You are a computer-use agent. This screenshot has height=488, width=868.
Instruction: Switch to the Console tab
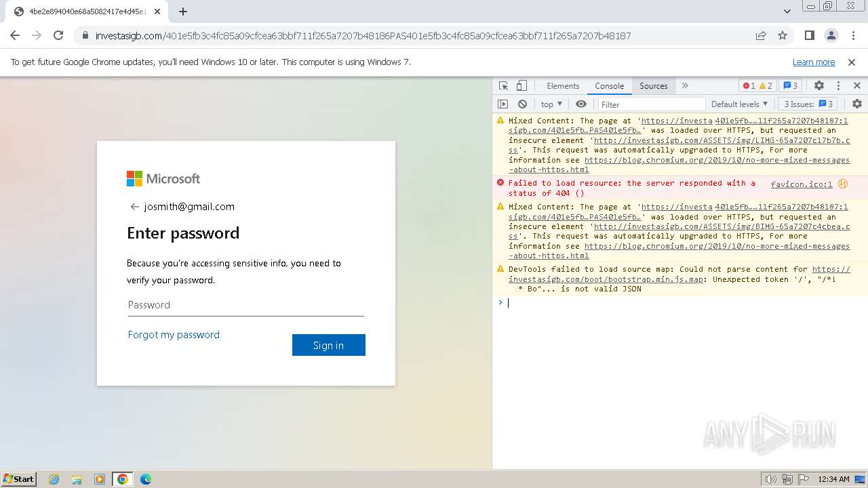coord(609,85)
